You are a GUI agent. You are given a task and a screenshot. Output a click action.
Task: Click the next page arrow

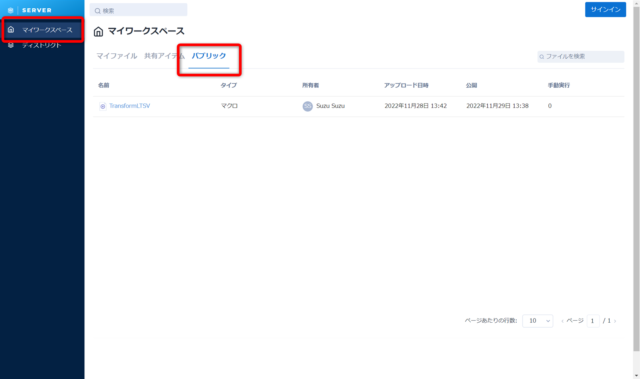615,321
